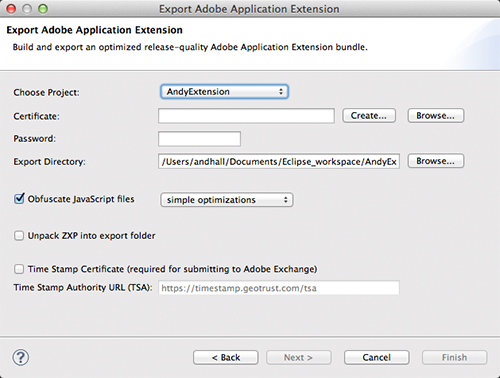This screenshot has height=378, width=500.
Task: Click the 'Build and export an optimized' description text
Action: (x=190, y=47)
